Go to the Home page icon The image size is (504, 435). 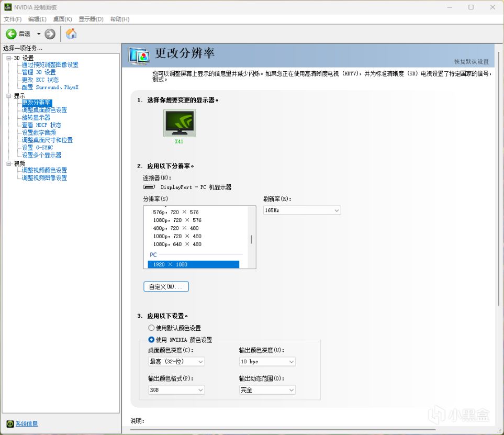71,34
